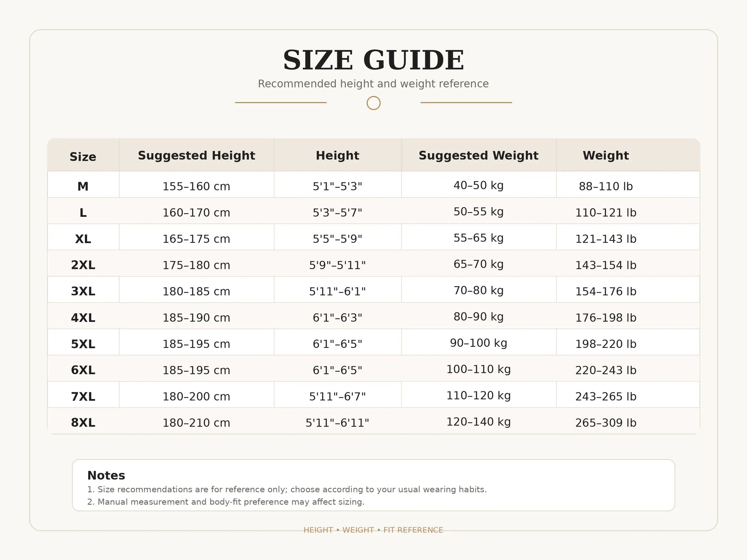Viewport: 747px width, 560px height.
Task: Select the 175–180 cm height cell
Action: tap(197, 265)
